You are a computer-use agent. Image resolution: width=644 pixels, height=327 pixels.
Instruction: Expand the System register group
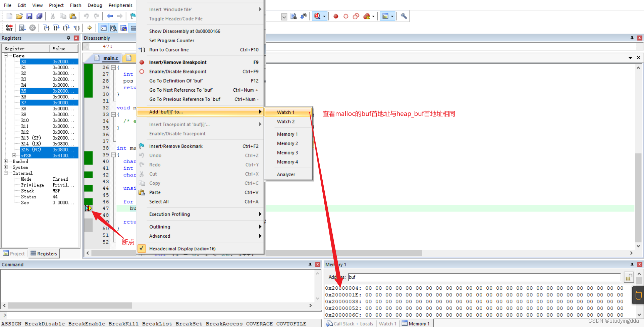pyautogui.click(x=6, y=167)
